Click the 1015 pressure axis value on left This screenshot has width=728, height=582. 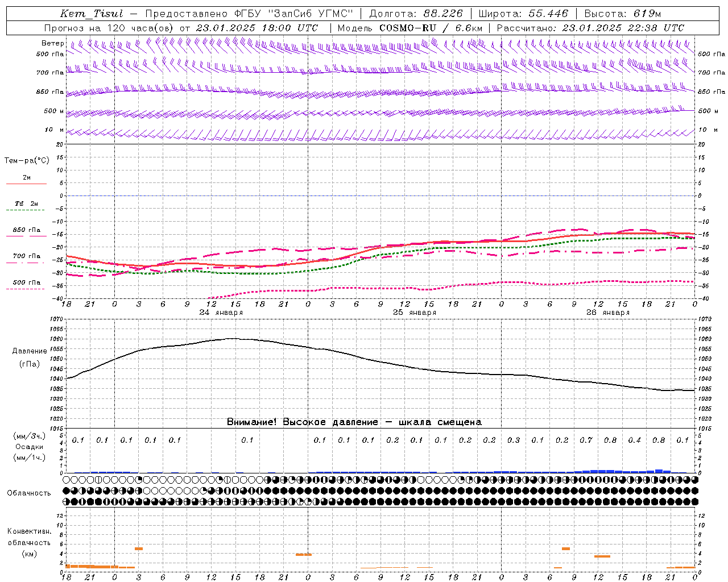pos(57,429)
